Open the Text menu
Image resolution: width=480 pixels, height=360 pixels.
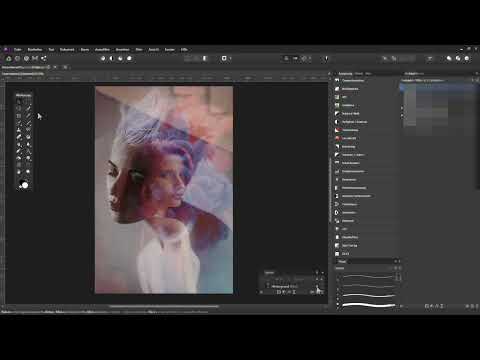point(51,50)
